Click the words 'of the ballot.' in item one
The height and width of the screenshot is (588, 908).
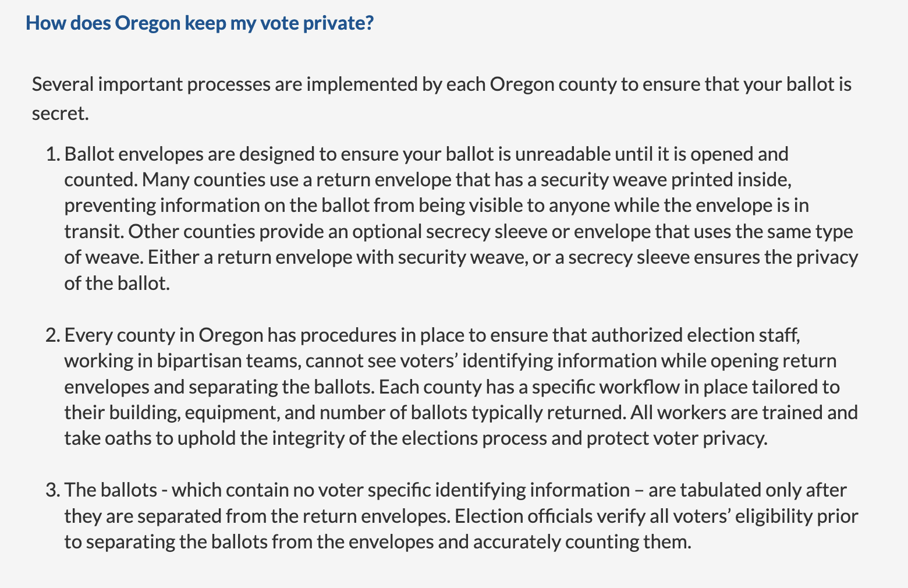pyautogui.click(x=117, y=284)
